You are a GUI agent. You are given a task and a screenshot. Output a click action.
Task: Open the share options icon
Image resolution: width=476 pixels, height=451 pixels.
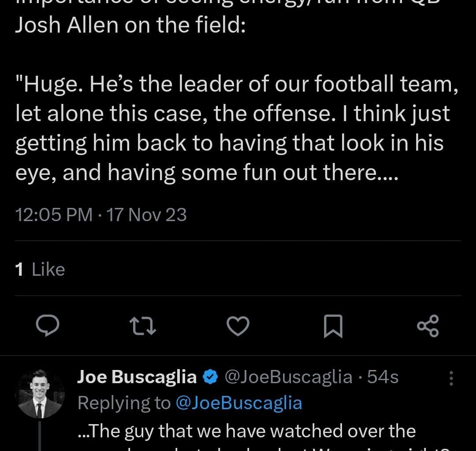[x=428, y=326]
